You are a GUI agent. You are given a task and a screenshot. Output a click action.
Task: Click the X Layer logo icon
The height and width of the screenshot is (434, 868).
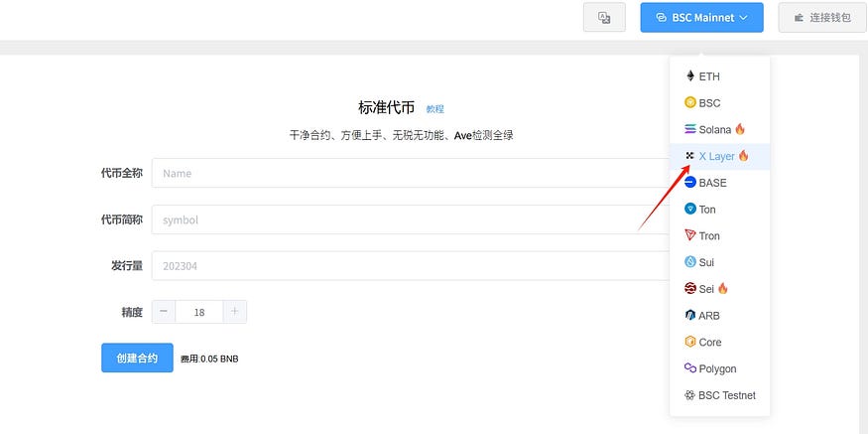tap(689, 156)
